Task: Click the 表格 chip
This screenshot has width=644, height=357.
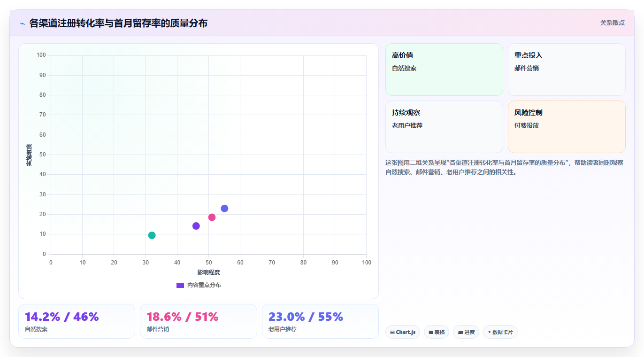Action: pos(437,332)
